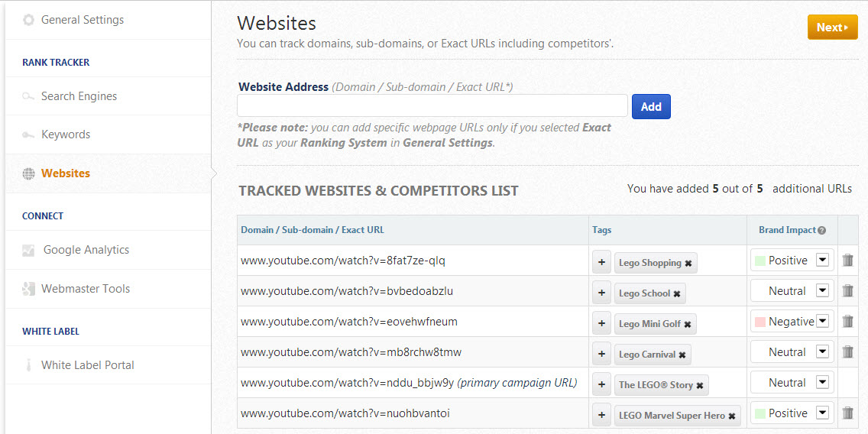The width and height of the screenshot is (868, 434).
Task: Add a tag to the Lego Mini Golf row
Action: [x=602, y=323]
